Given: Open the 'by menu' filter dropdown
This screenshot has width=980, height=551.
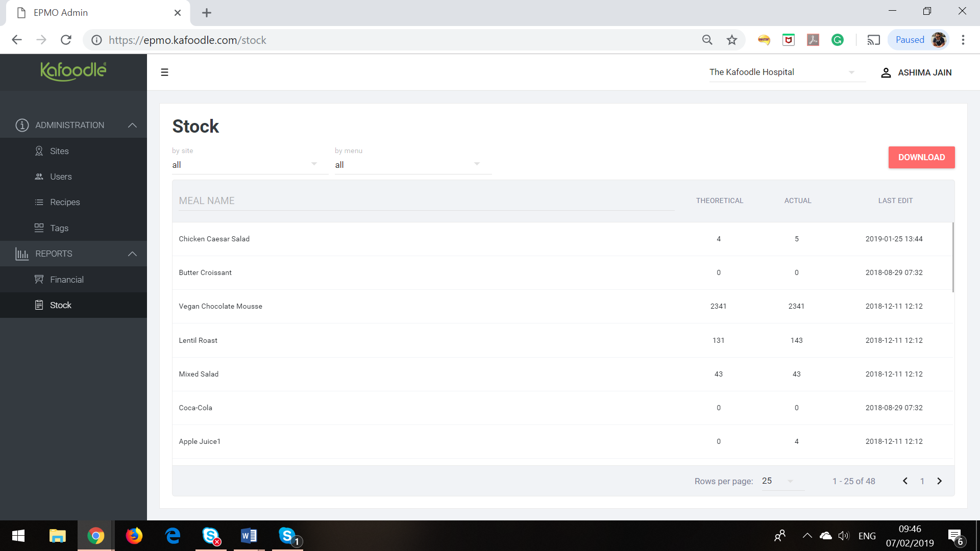Looking at the screenshot, I should (413, 164).
